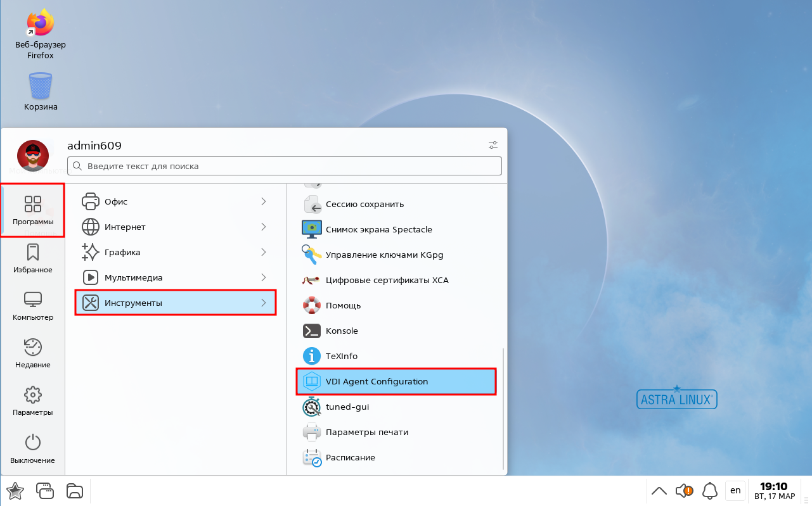Focus the application search text field
The image size is (812, 506).
(x=285, y=166)
